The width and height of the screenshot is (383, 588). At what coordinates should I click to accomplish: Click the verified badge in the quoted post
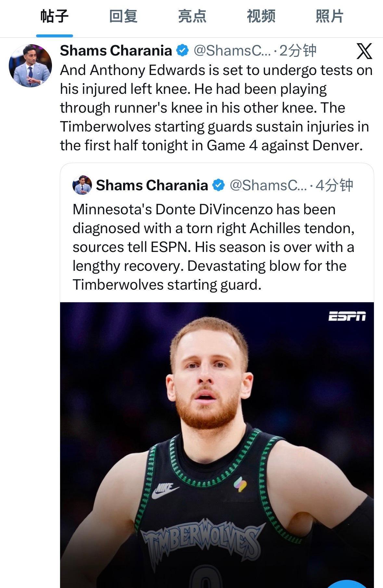pos(219,185)
